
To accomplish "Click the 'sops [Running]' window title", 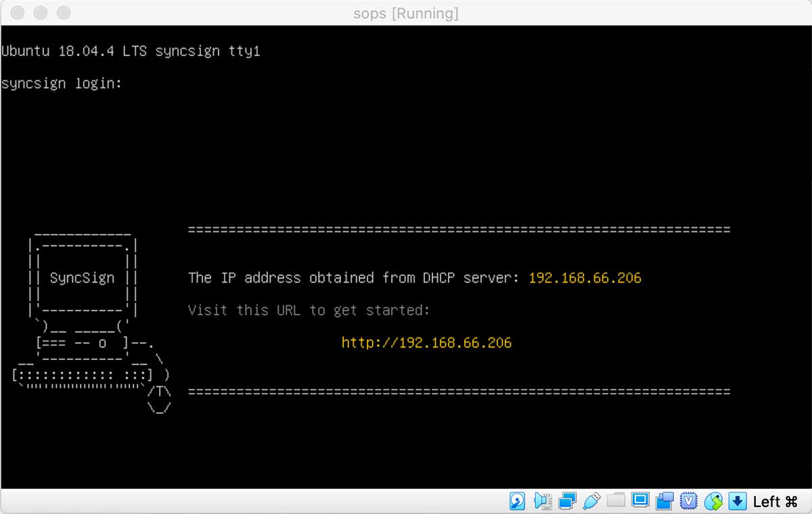I will [x=406, y=13].
